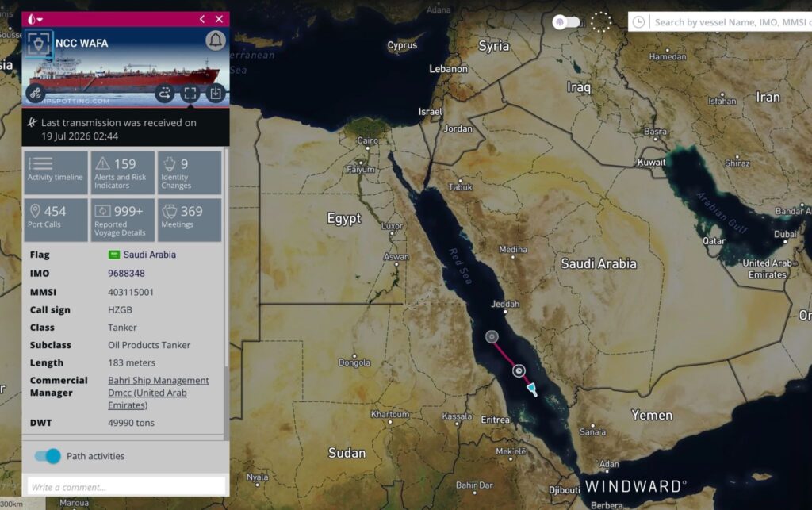Click the dotted circle loading icon
The height and width of the screenshot is (510, 812).
click(601, 22)
